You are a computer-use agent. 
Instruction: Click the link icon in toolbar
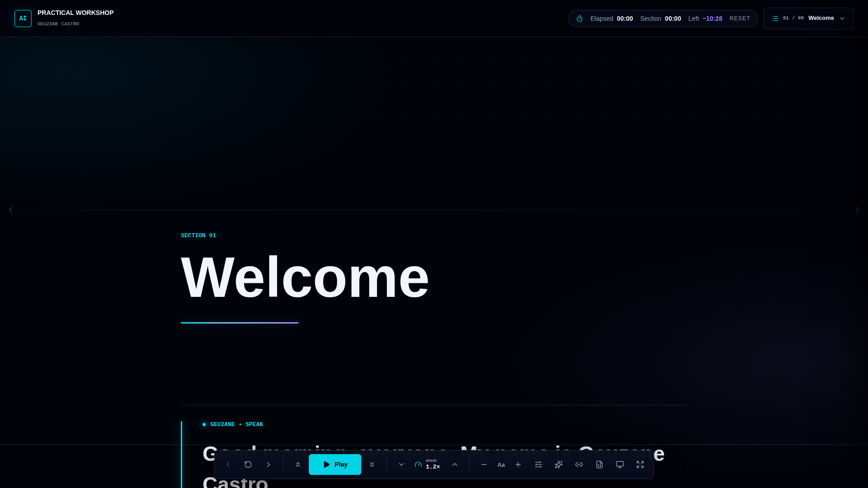click(x=579, y=465)
